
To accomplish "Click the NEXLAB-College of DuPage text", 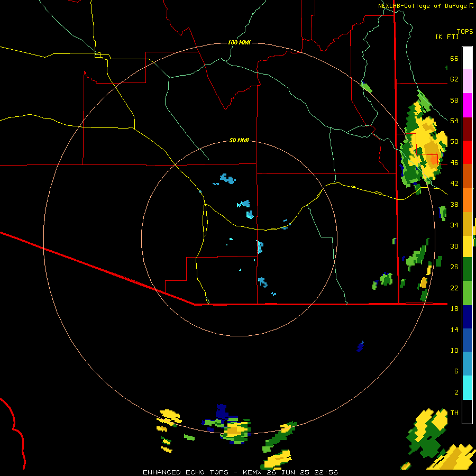I will click(422, 6).
